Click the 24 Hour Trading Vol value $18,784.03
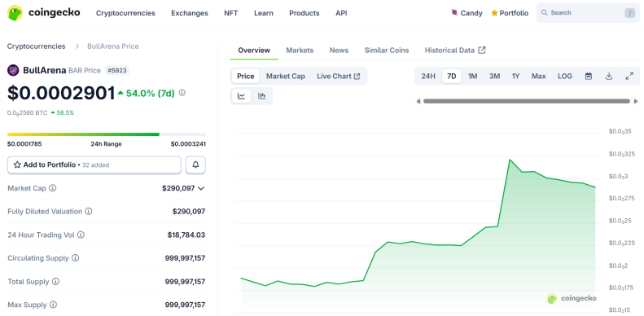 pos(186,235)
